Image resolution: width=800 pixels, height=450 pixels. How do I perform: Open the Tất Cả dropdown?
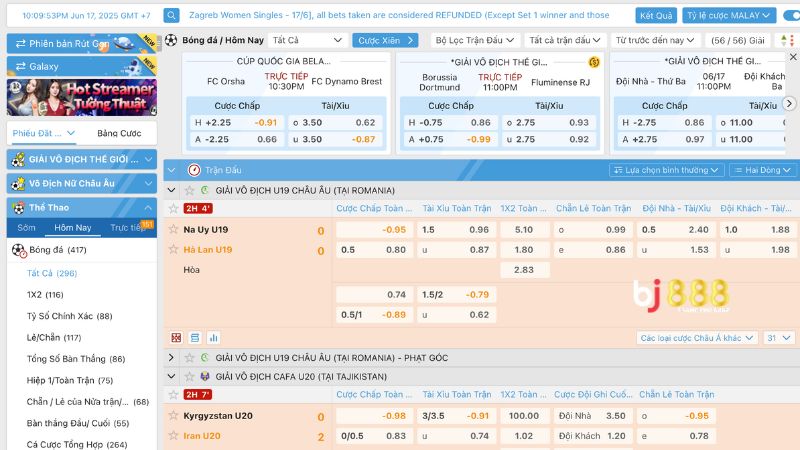click(307, 40)
